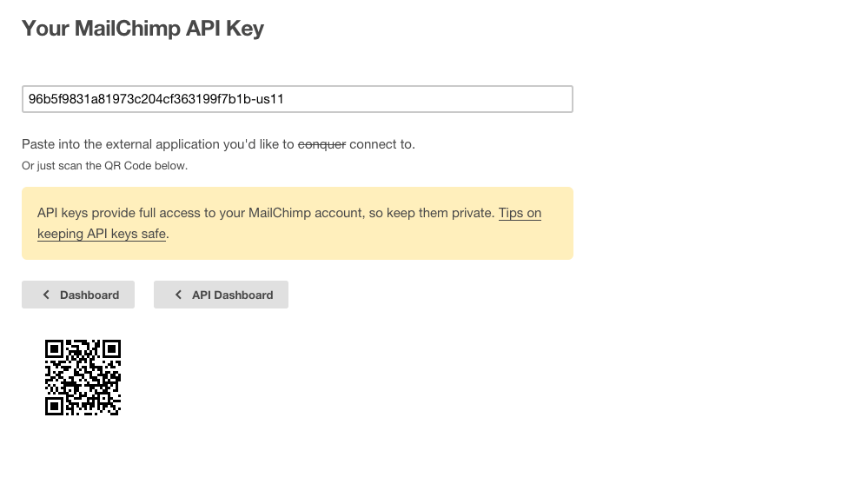The height and width of the screenshot is (484, 868).
Task: Click the 'Or just scan the QR Code below.' text
Action: coord(104,166)
